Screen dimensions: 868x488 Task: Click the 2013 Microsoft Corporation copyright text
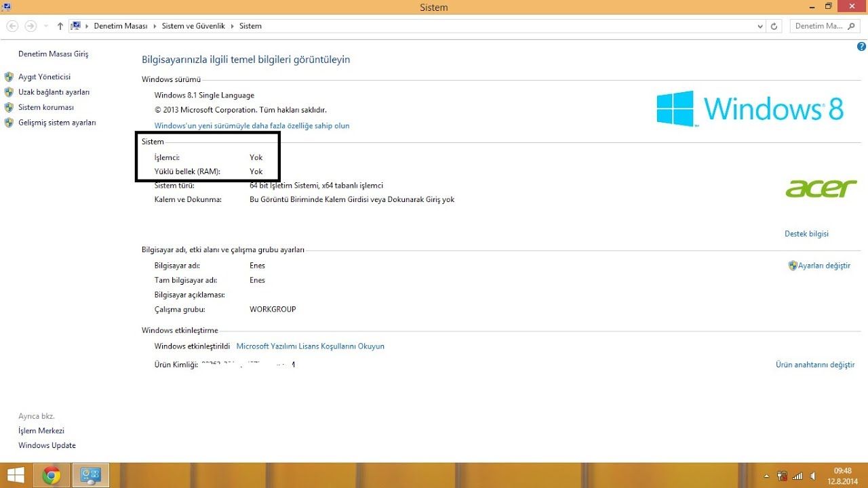coord(241,110)
